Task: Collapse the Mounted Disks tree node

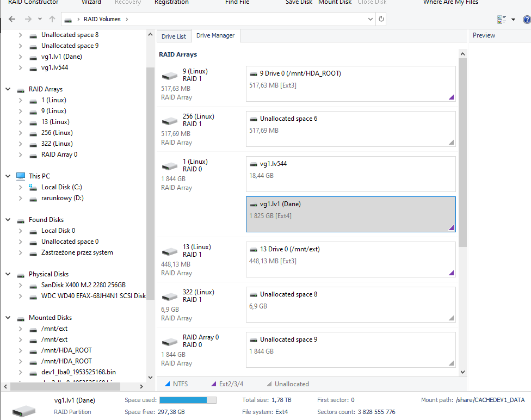Action: (8, 318)
